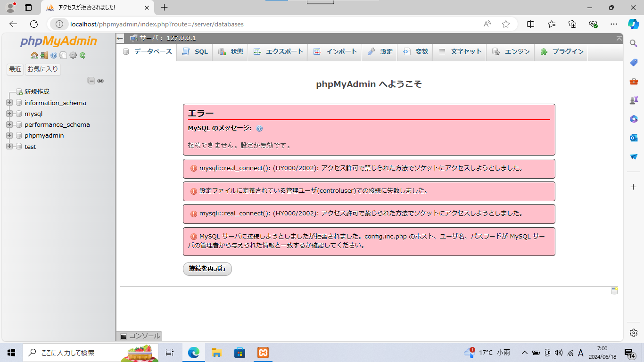The image size is (644, 362).
Task: Toggle link with main panel icon
Action: [x=100, y=81]
